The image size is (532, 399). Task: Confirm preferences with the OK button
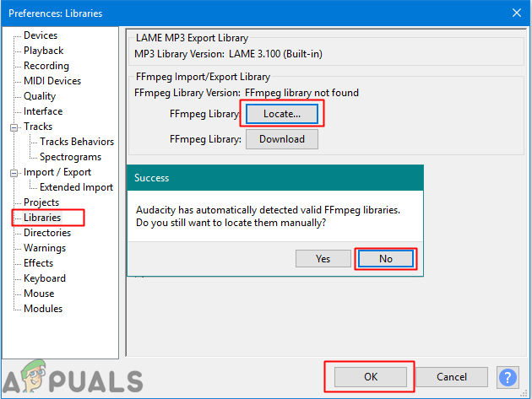click(x=371, y=377)
